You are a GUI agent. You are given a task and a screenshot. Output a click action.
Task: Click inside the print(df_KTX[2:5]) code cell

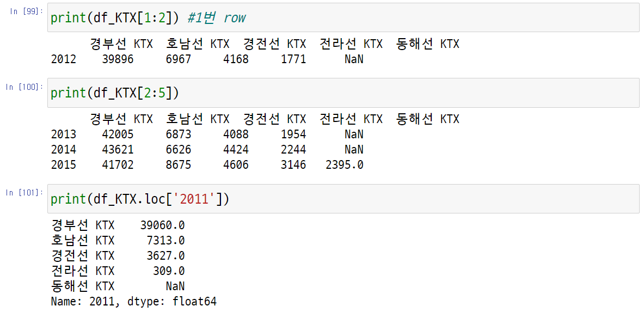(x=344, y=93)
